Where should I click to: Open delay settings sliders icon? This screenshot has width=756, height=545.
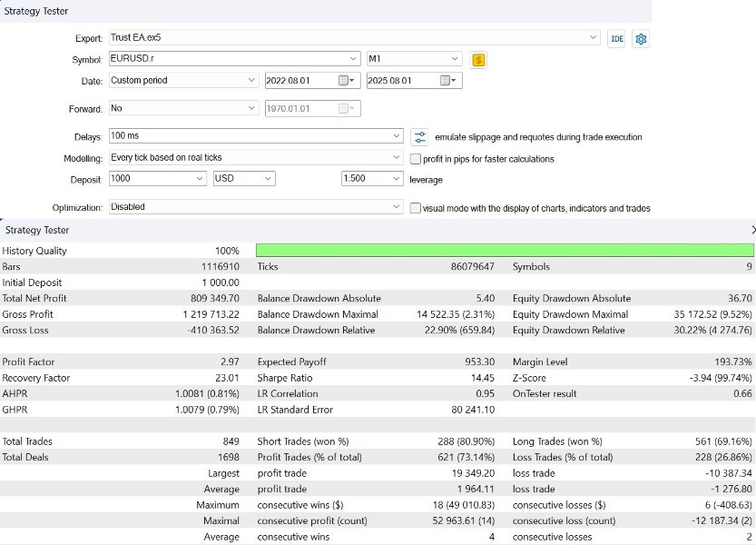419,137
